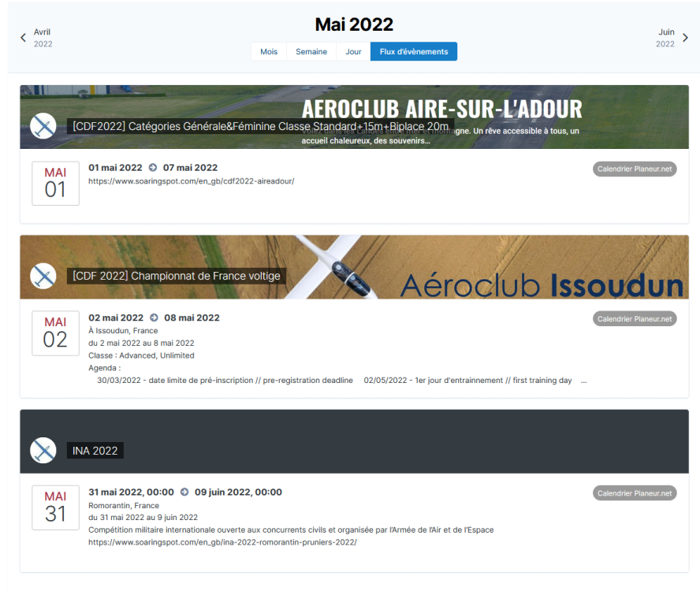This screenshot has height=591, width=700.
Task: Click the MAI 01 date box
Action: [55, 184]
